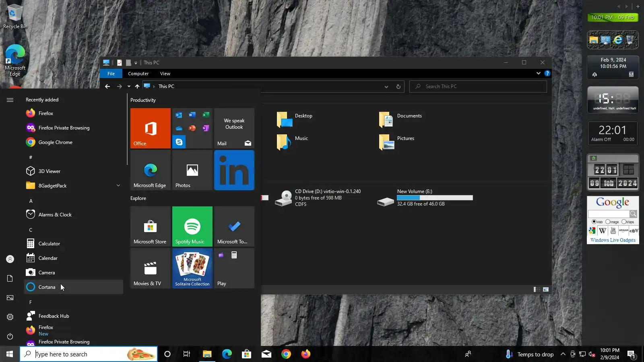
Task: Open the Mail tile
Action: point(234,128)
